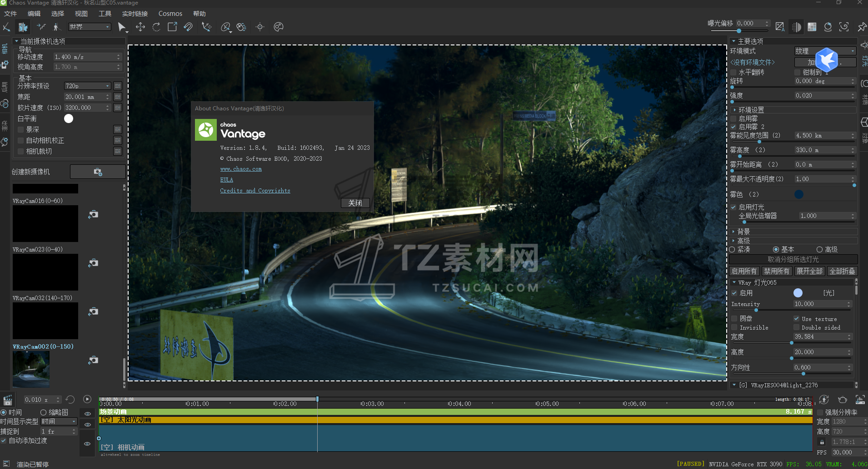Expand the 背景 section
Image resolution: width=868 pixels, height=469 pixels.
pos(743,232)
